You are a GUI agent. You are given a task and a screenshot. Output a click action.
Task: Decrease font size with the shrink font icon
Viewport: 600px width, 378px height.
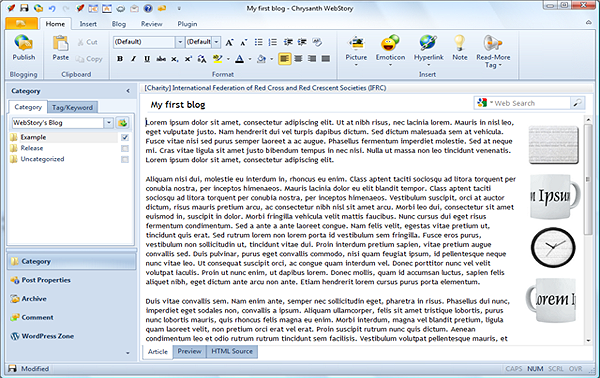[x=243, y=42]
